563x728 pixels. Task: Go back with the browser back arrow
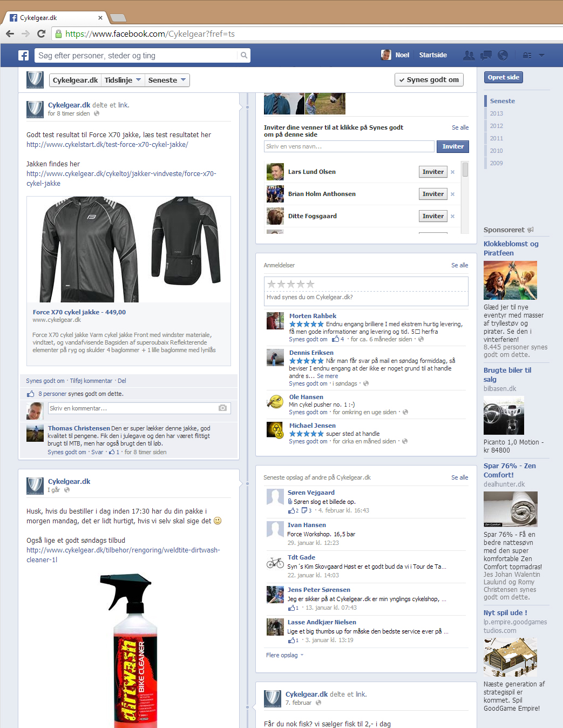click(x=10, y=33)
